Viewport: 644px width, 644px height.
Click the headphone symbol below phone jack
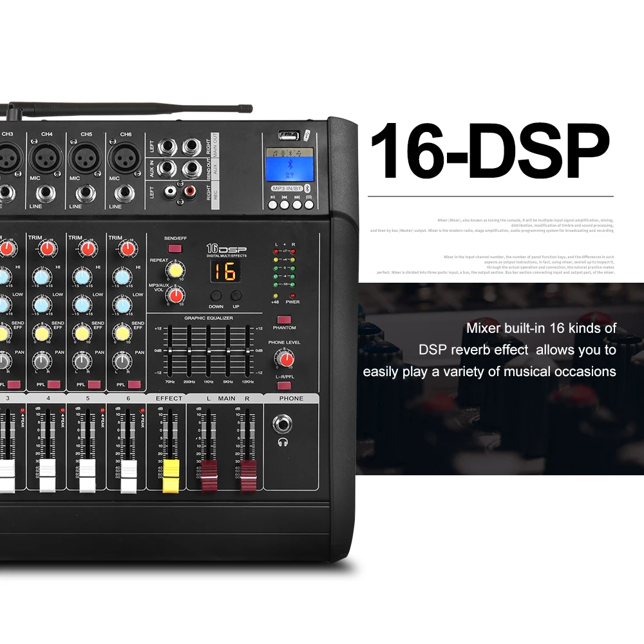[283, 442]
